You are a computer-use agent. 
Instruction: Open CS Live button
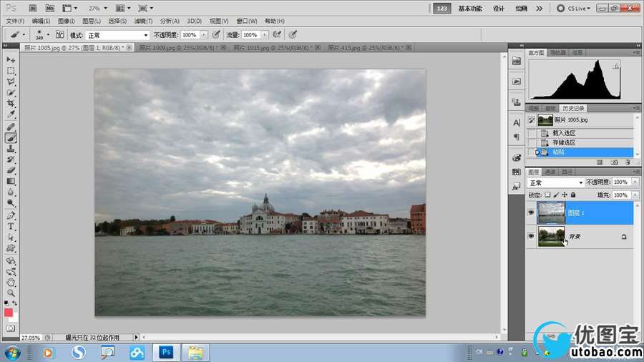[574, 8]
